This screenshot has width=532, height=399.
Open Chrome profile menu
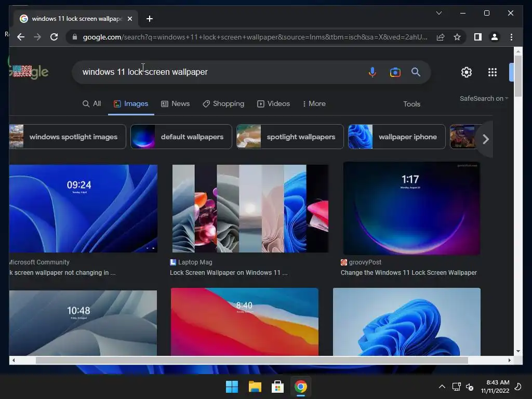point(495,37)
